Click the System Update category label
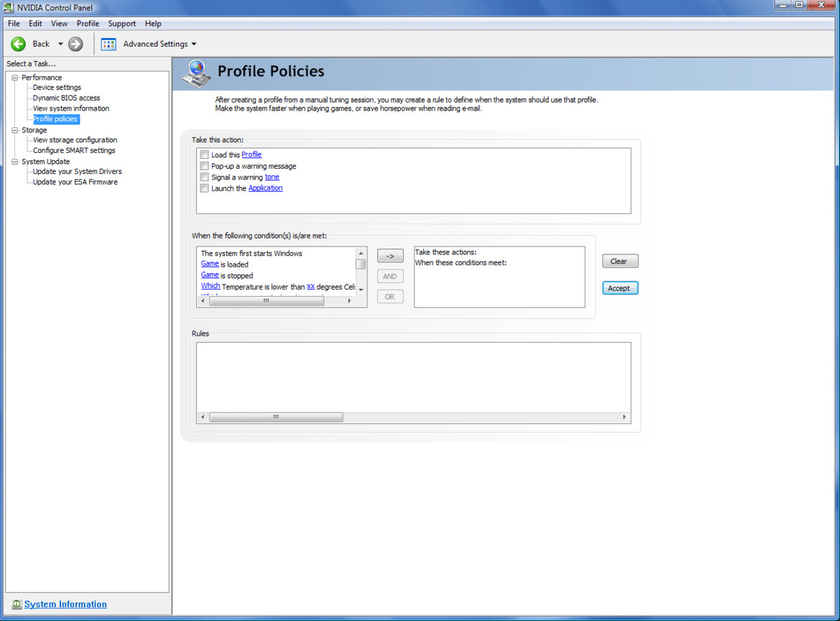The width and height of the screenshot is (840, 621). tap(45, 162)
